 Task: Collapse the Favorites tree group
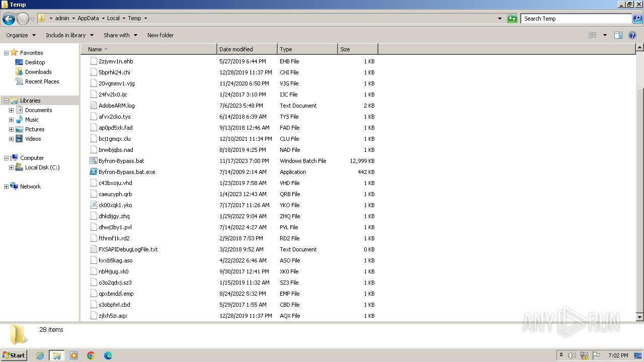(6, 53)
